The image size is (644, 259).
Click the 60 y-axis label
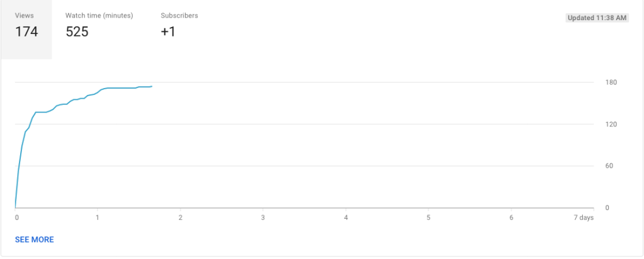[x=609, y=166]
